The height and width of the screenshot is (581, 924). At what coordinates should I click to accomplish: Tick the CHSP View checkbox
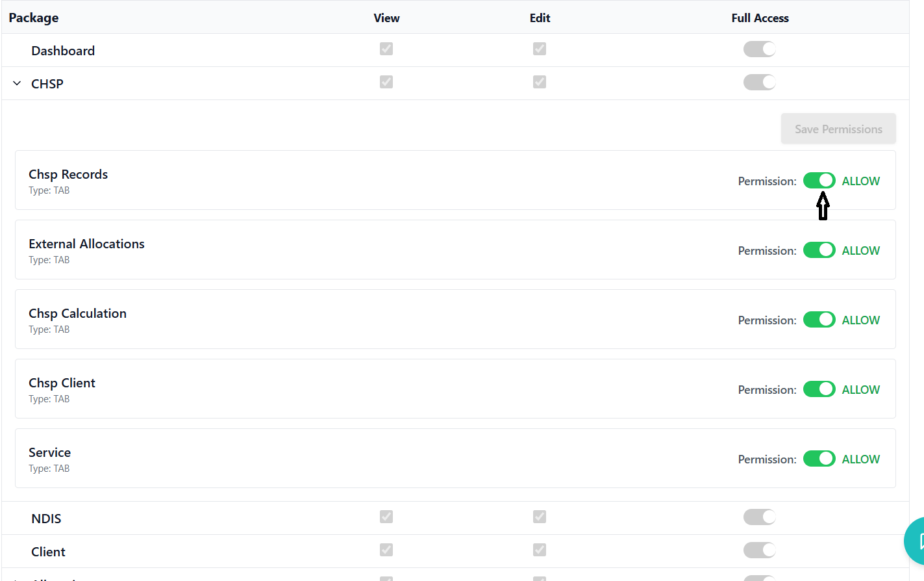pos(386,82)
